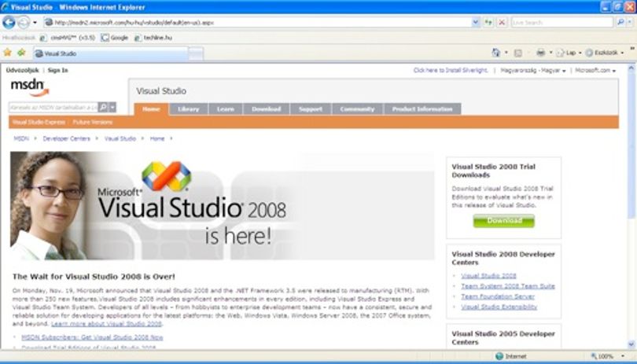Open the Favorites Center star icon
The height and width of the screenshot is (364, 637).
7,53
